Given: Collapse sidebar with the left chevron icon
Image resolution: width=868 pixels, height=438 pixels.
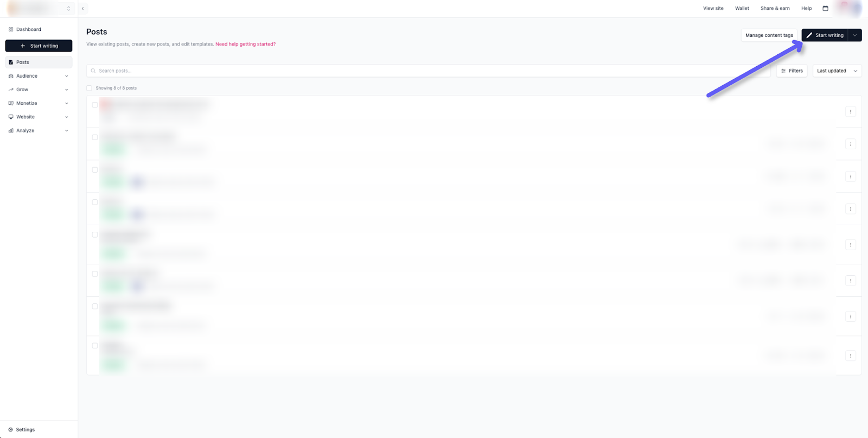Looking at the screenshot, I should point(82,8).
